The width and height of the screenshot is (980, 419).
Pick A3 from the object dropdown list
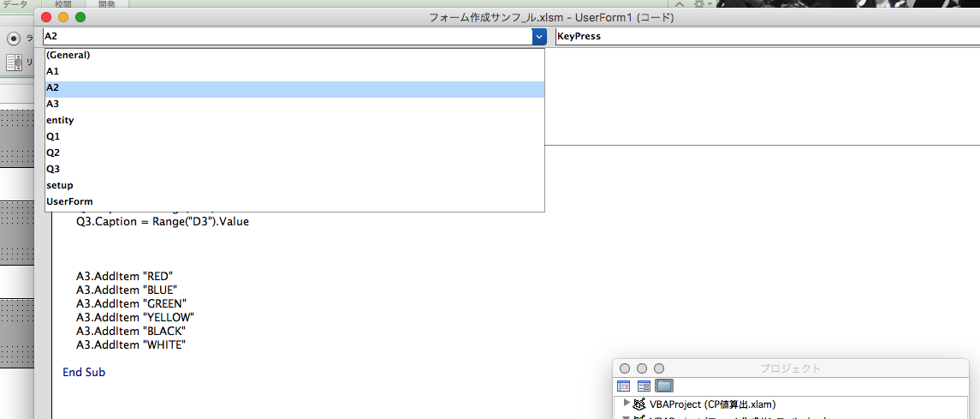[x=53, y=104]
